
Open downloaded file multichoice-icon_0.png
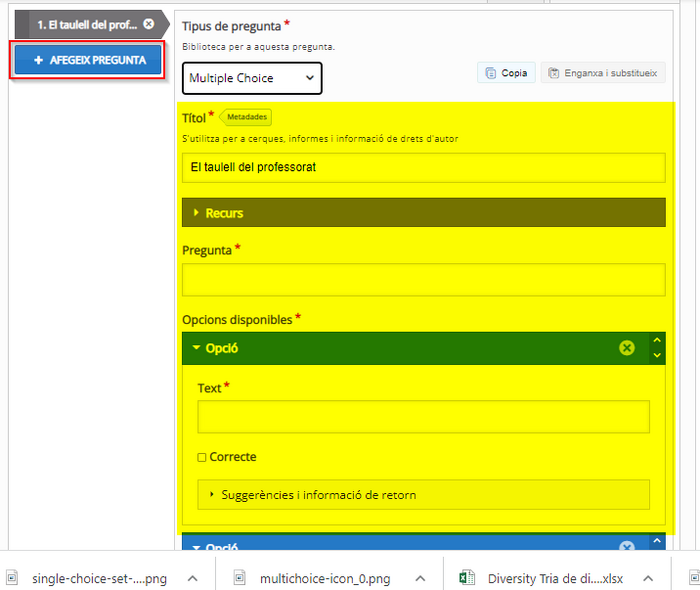[x=325, y=578]
